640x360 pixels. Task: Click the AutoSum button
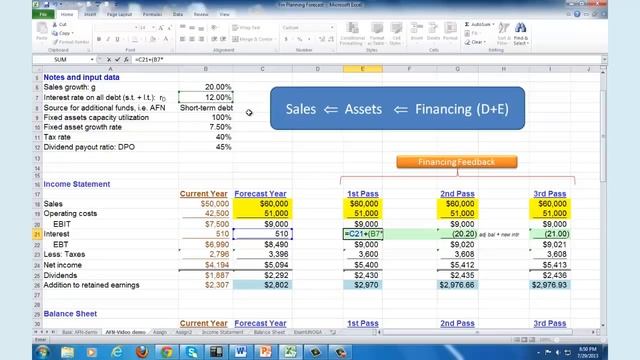point(479,24)
